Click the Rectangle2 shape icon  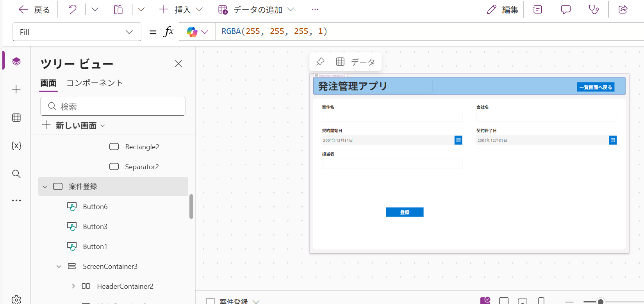[114, 147]
